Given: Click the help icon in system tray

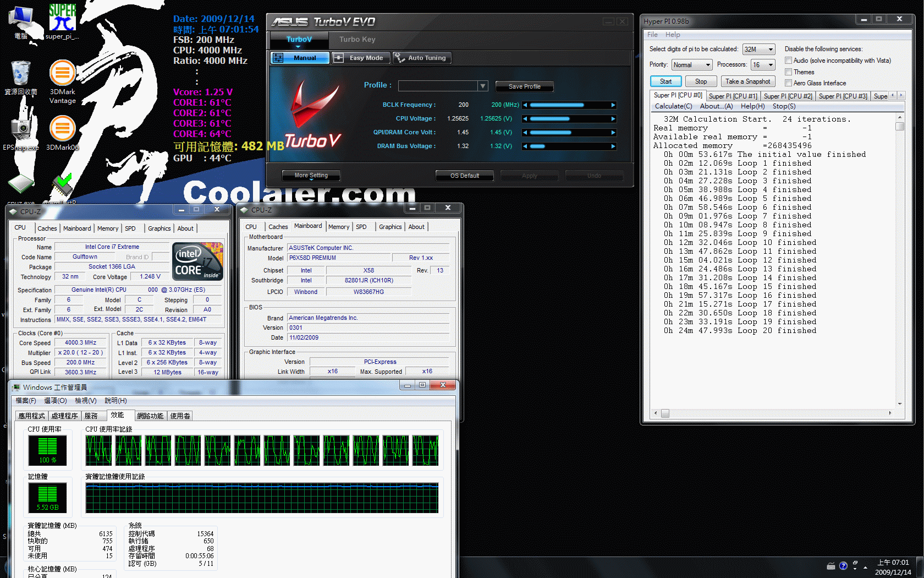Looking at the screenshot, I should pos(843,566).
